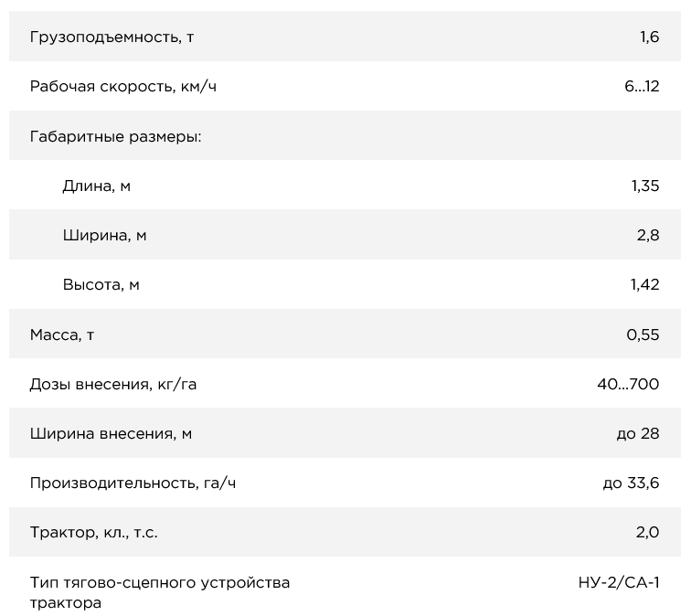Image resolution: width=691 pixels, height=616 pixels.
Task: Click the 'Ширина внесения, м' label
Action: pos(111,433)
